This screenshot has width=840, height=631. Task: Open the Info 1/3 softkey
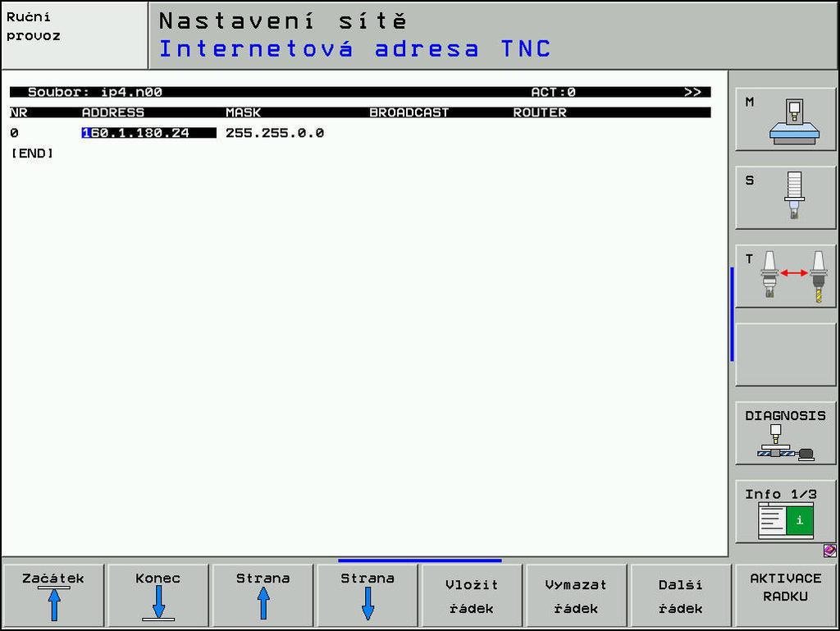click(x=785, y=511)
